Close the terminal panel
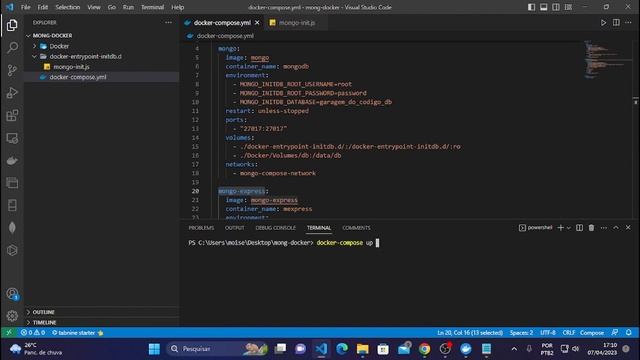Screen dimensions: 640x360 628,228
